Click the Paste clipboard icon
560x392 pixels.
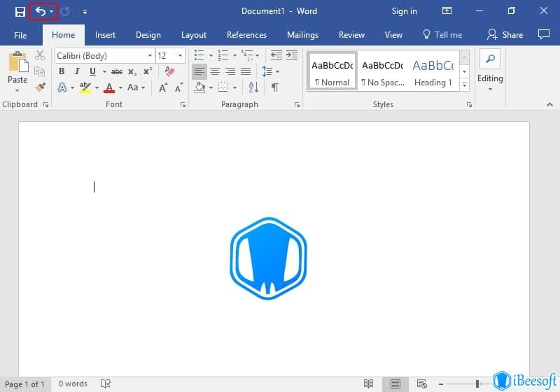pyautogui.click(x=18, y=62)
